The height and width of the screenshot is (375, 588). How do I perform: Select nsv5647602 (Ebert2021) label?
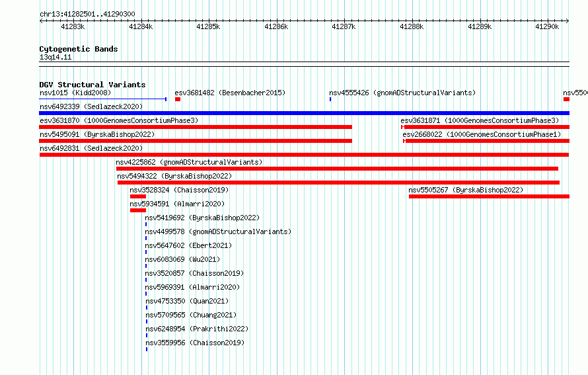click(x=188, y=245)
